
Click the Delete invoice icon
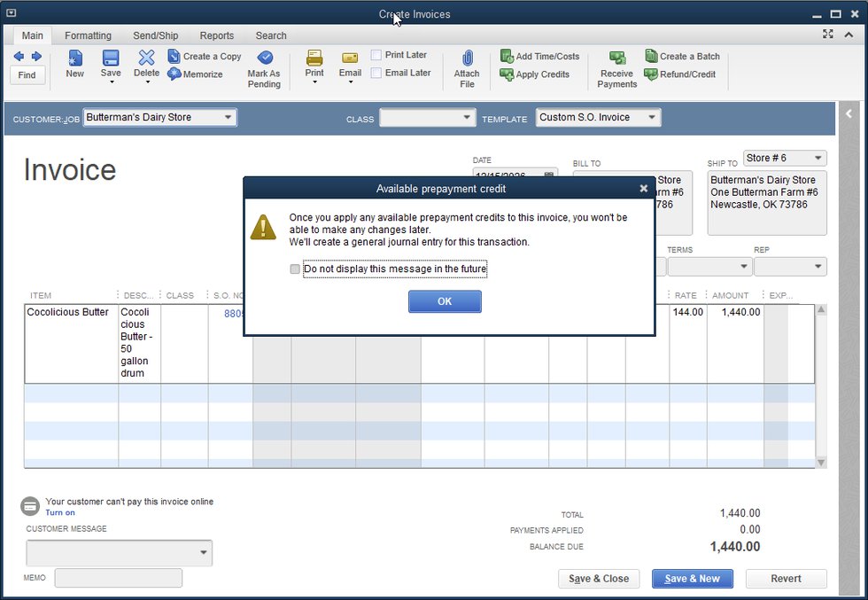pyautogui.click(x=146, y=58)
